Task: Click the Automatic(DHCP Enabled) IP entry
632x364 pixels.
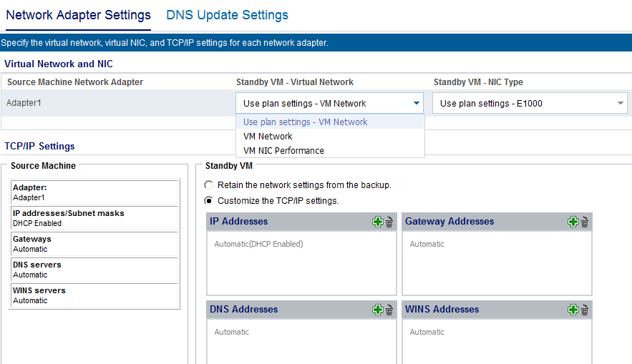Action: coord(258,244)
